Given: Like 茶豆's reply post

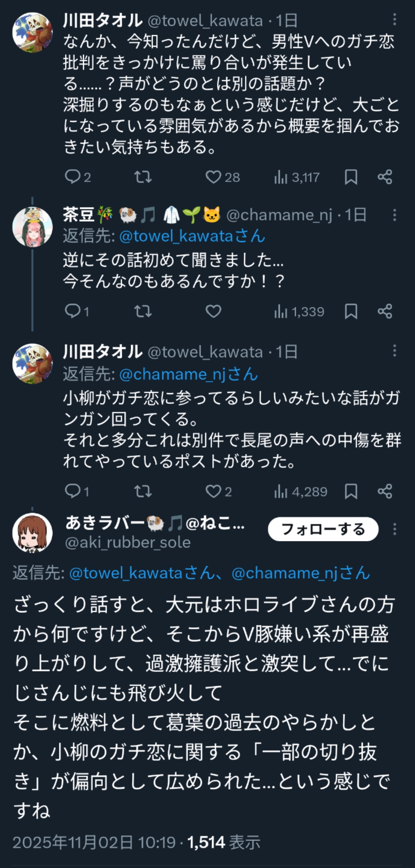Looking at the screenshot, I should pyautogui.click(x=213, y=312).
